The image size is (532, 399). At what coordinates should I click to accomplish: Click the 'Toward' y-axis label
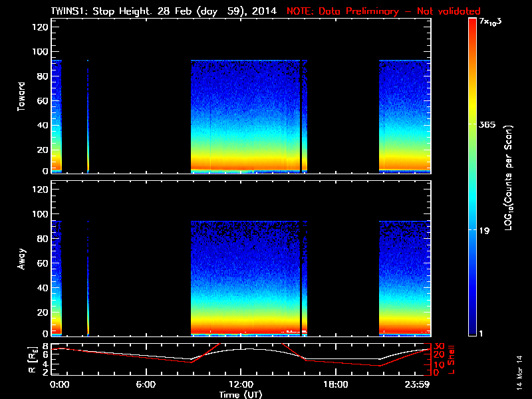(22, 97)
